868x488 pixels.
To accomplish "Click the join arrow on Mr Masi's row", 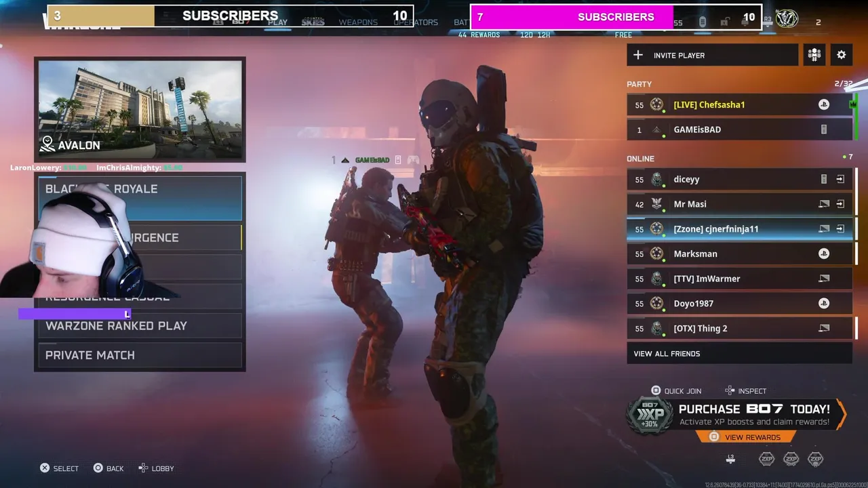I will click(840, 204).
